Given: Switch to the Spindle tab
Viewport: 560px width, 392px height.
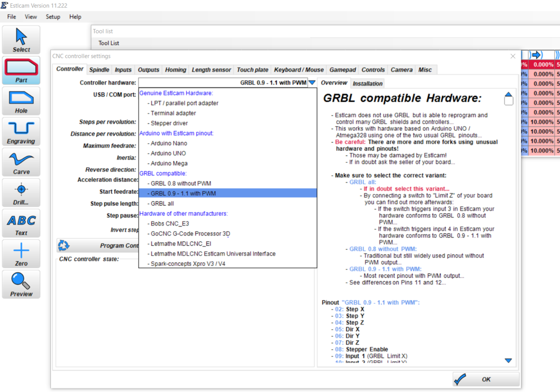Looking at the screenshot, I should point(99,70).
